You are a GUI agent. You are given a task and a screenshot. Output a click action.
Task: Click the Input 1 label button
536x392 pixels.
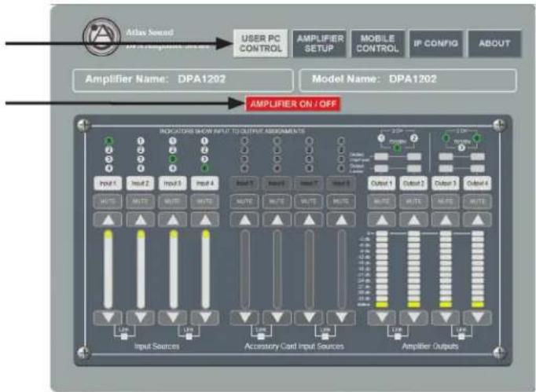(x=108, y=184)
